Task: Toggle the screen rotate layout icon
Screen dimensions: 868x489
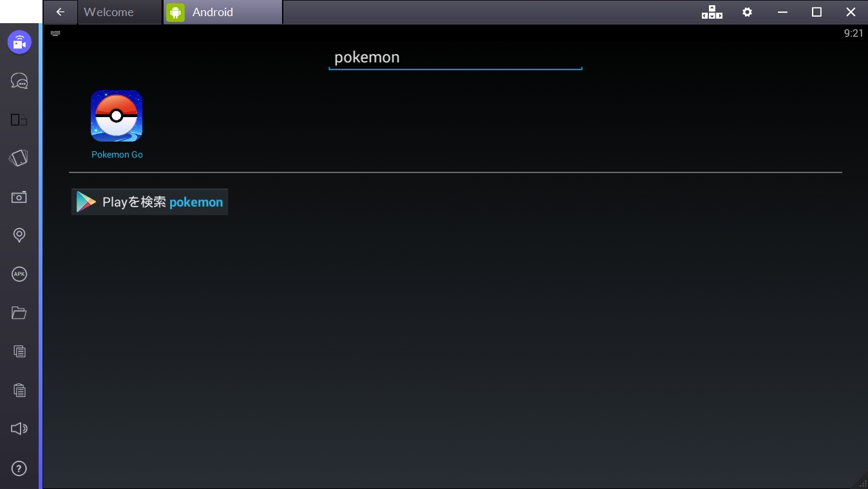Action: (19, 120)
